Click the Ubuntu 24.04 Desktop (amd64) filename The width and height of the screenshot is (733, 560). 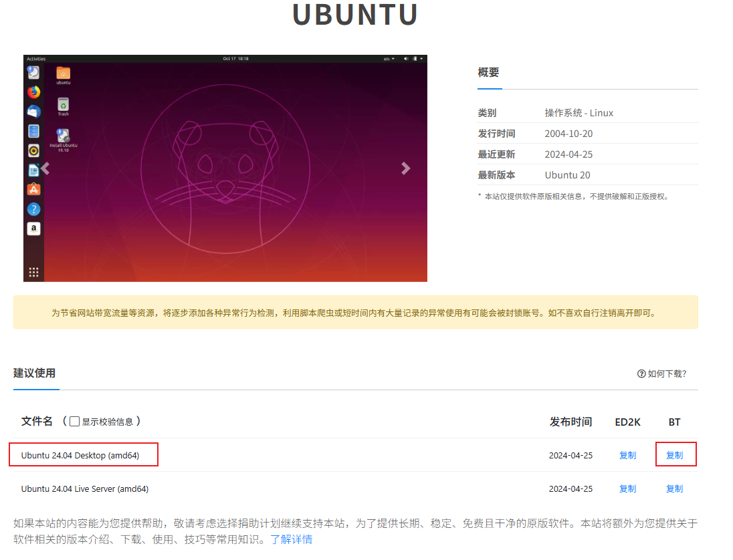[x=80, y=455]
